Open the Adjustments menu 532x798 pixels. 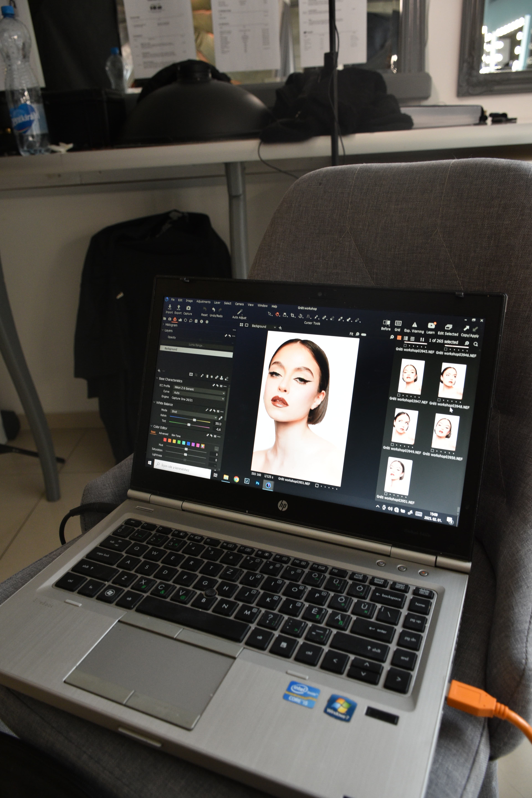click(x=203, y=302)
